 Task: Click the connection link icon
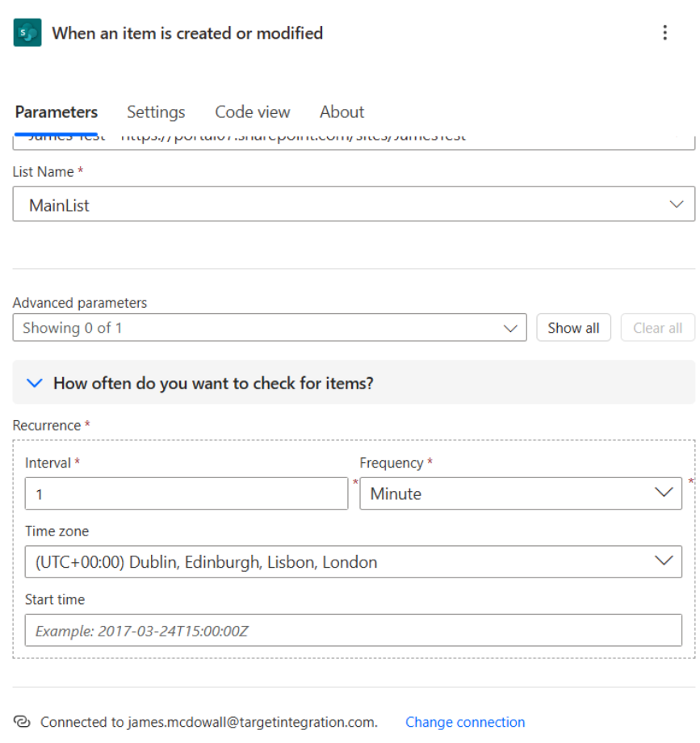coord(23,722)
